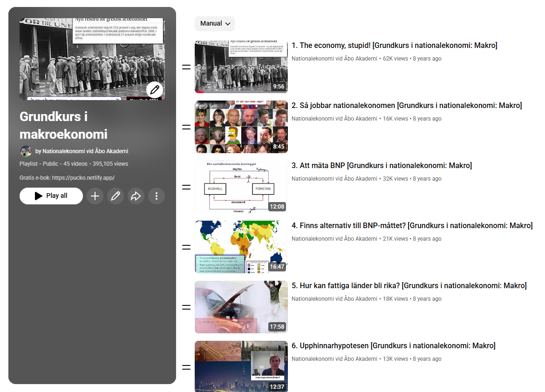
Task: Click the 'Att mäta BNP' video thumbnail
Action: [241, 187]
